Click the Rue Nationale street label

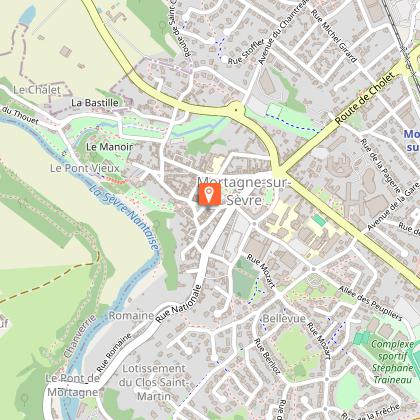coord(179,304)
